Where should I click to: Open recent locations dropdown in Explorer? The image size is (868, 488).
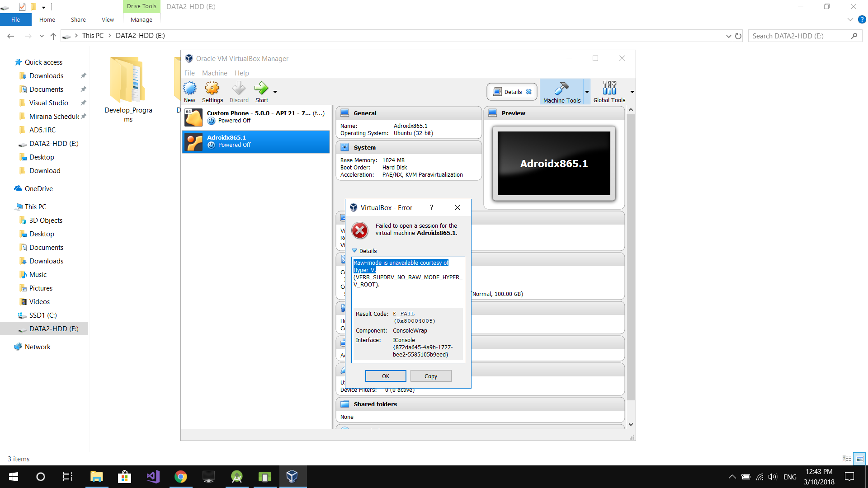[42, 36]
